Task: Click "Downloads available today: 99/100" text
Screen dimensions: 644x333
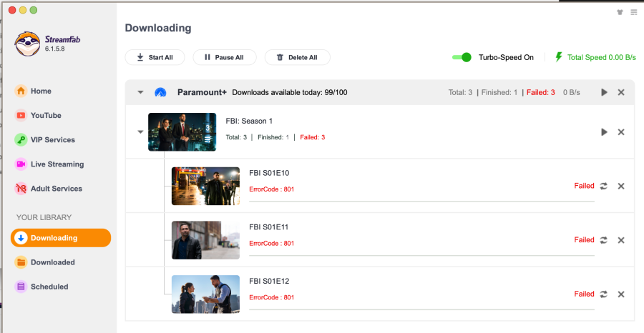Action: [x=290, y=92]
